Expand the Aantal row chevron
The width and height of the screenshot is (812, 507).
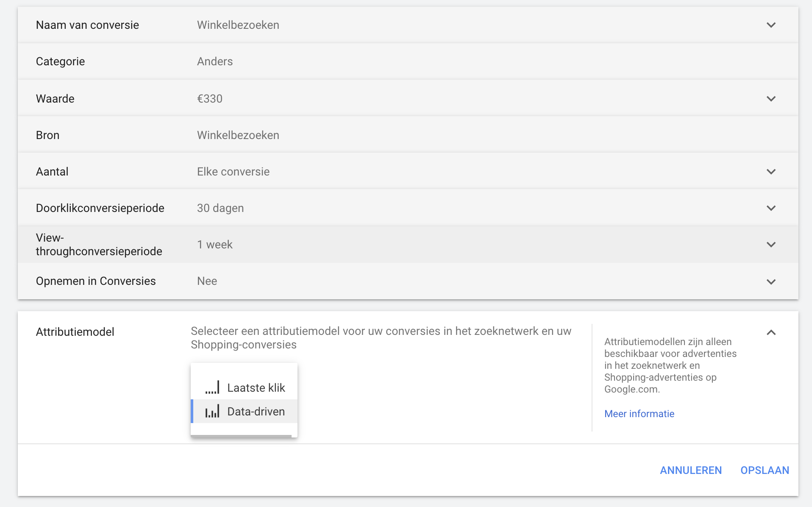tap(771, 172)
